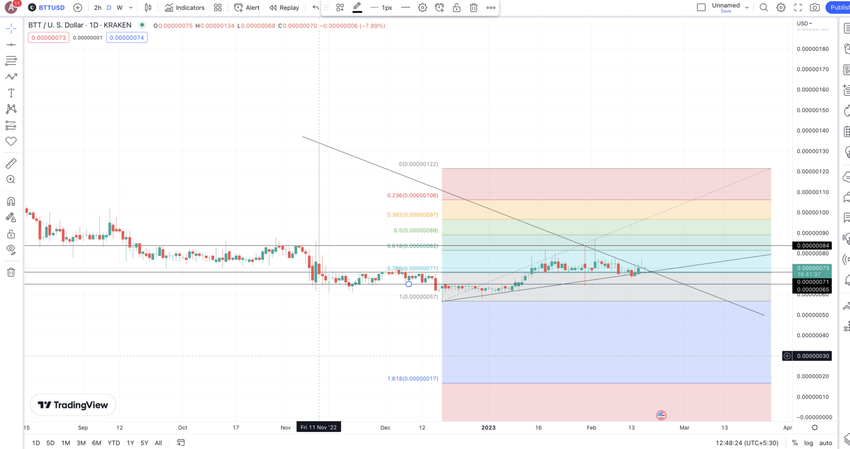Click the red 0.00000073 sell price box
This screenshot has width=850, height=449.
49,37
